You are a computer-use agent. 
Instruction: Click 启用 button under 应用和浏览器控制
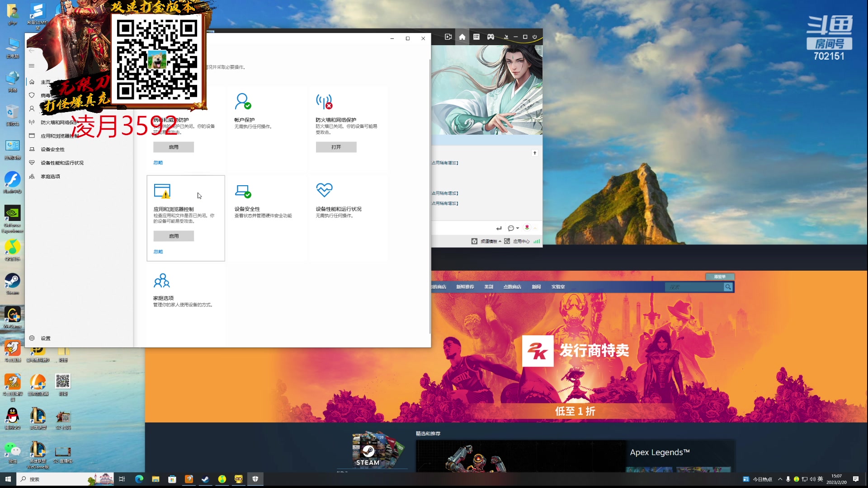coord(174,236)
